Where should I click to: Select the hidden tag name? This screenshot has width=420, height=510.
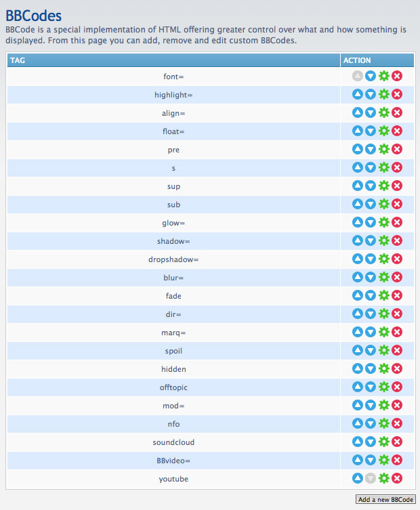tap(173, 369)
